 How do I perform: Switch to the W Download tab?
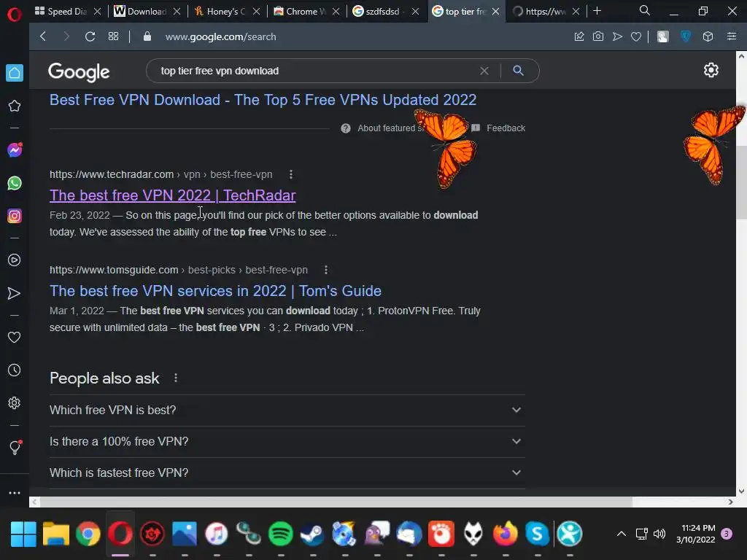[146, 12]
